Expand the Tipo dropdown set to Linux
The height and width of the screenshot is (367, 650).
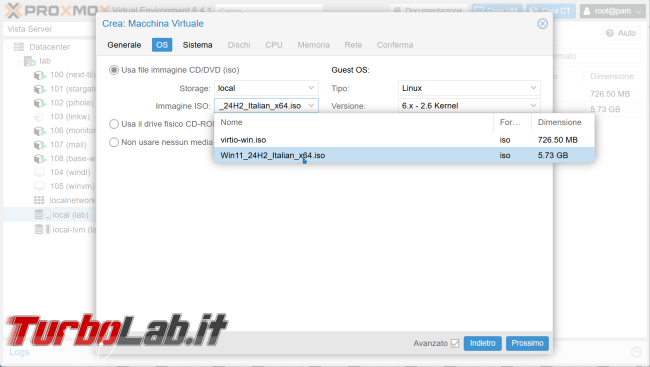point(469,88)
